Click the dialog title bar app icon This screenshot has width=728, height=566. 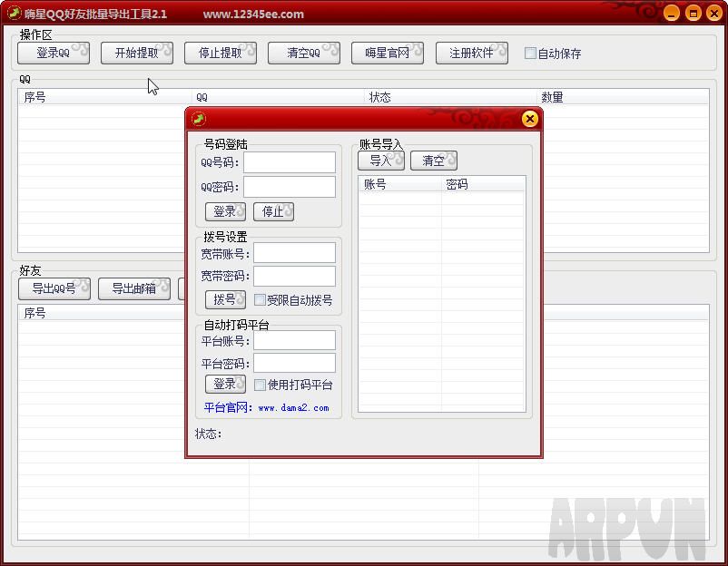(199, 119)
